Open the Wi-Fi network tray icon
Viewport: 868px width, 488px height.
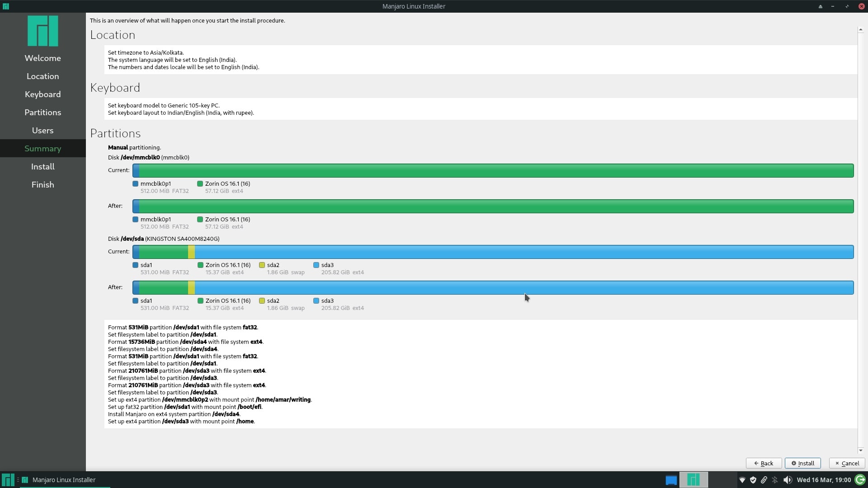[742, 480]
